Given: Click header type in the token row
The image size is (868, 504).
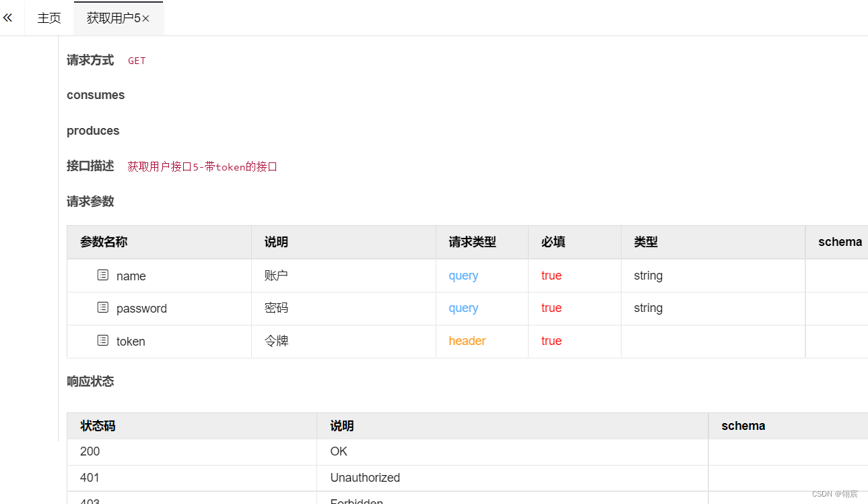Looking at the screenshot, I should point(467,341).
